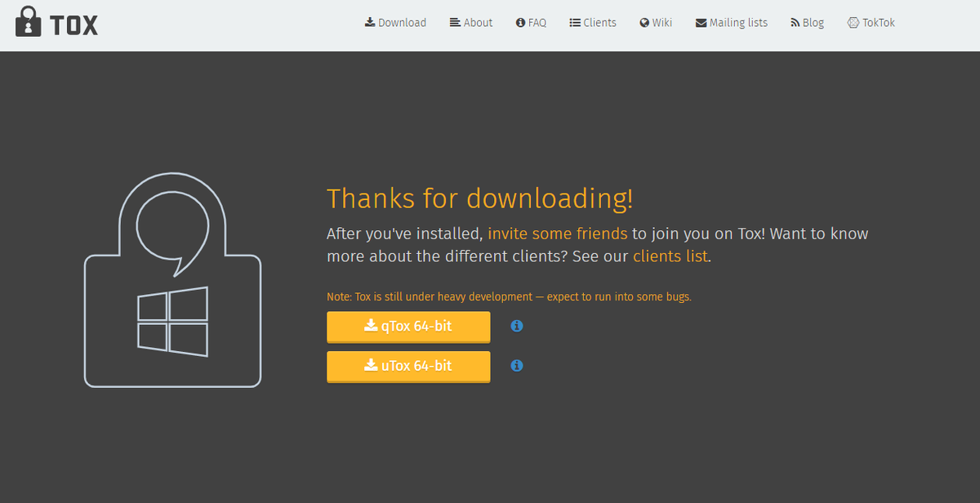Download the qTox 64-bit client

[408, 327]
